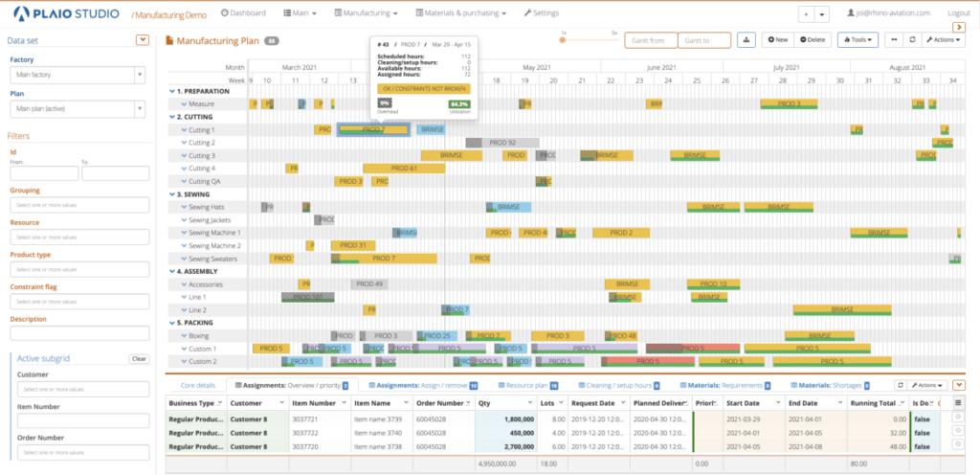Click the Logout link
Viewport: 980px width, 475px height.
(x=958, y=13)
